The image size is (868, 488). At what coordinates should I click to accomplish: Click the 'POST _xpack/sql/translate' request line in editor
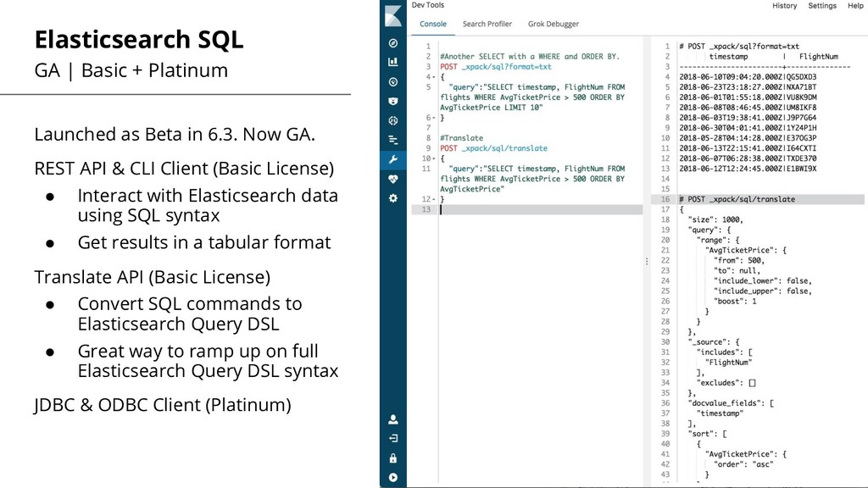click(493, 148)
